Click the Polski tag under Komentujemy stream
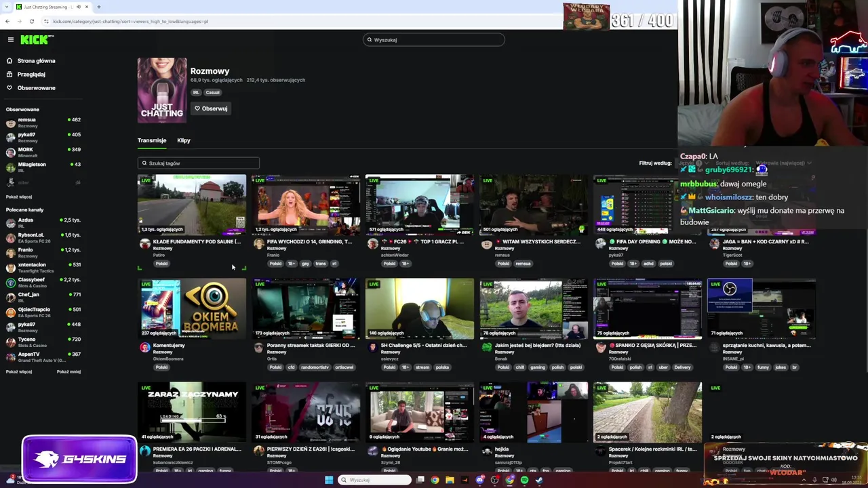The height and width of the screenshot is (488, 868). click(x=161, y=367)
